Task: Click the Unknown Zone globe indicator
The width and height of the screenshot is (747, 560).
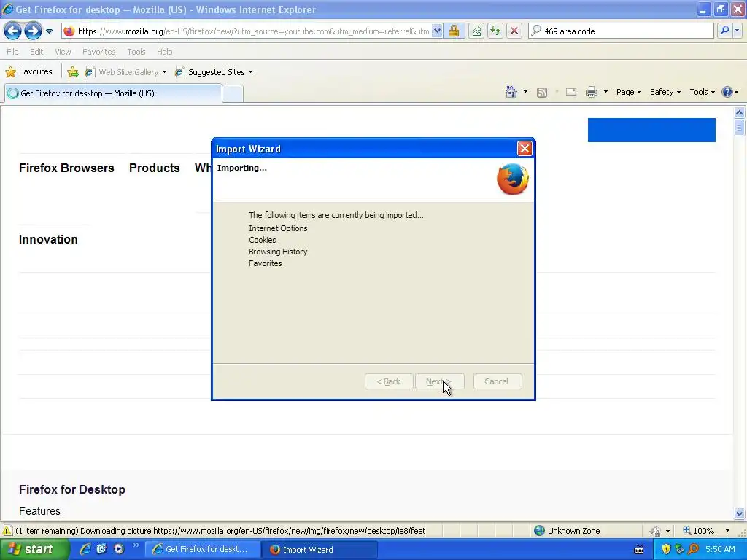Action: [x=539, y=531]
